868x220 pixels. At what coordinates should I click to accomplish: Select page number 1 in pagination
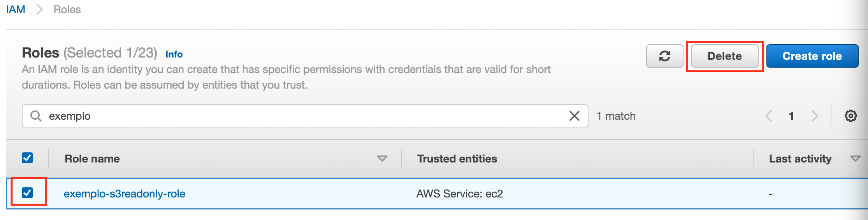[791, 116]
